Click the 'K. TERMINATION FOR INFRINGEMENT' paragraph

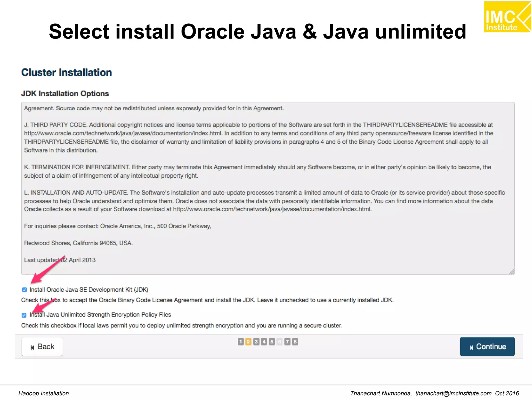[x=258, y=171]
